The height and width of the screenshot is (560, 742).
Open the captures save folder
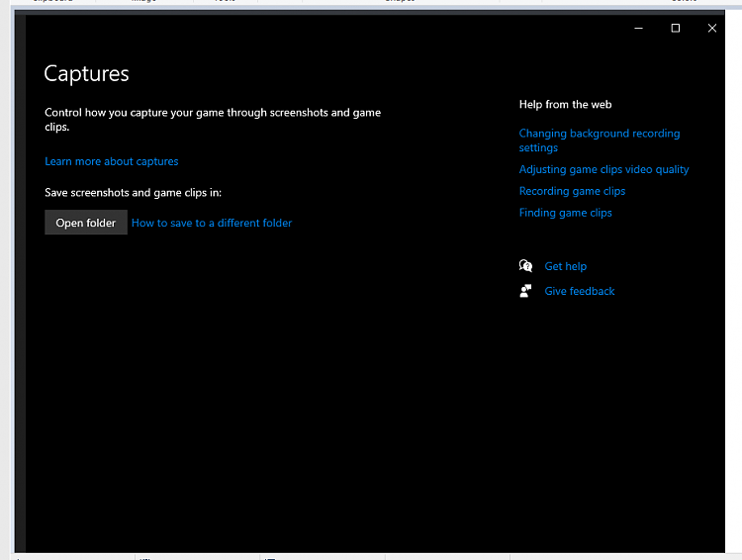click(86, 223)
